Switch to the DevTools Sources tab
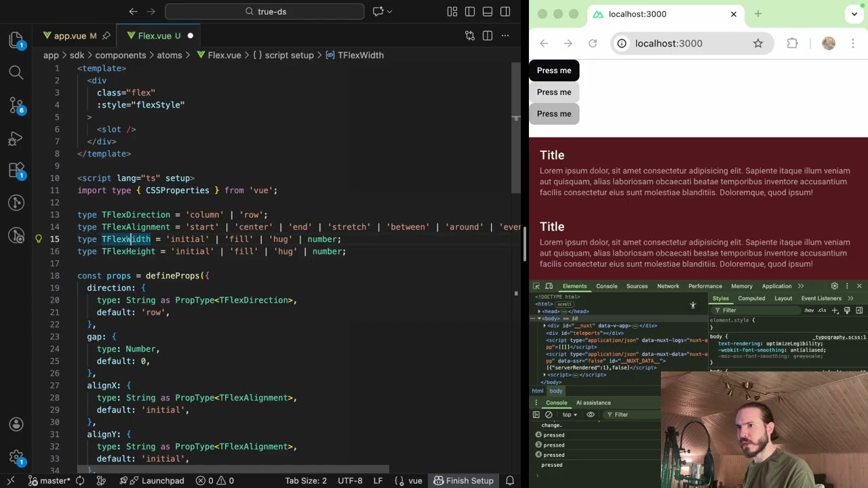868x488 pixels. coord(637,286)
